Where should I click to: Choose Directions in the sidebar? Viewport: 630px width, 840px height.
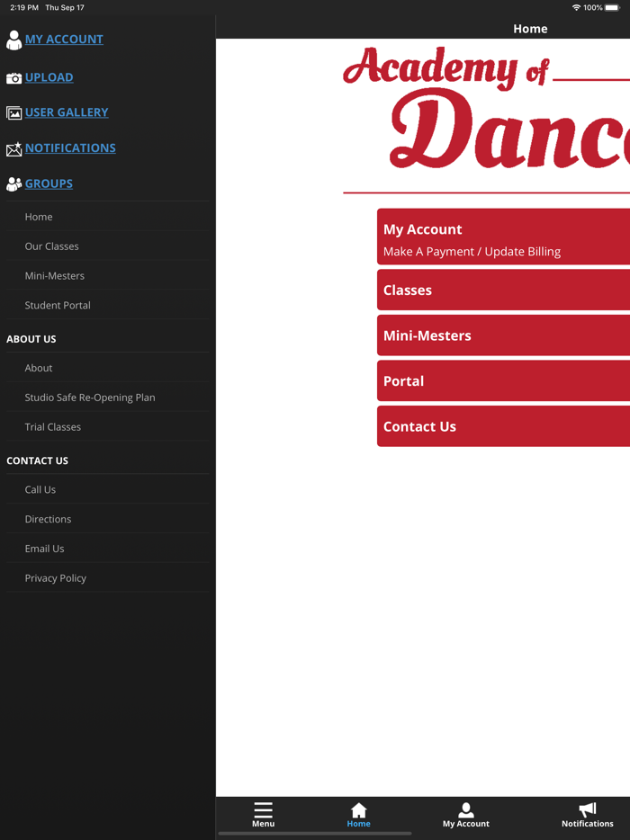[107, 519]
